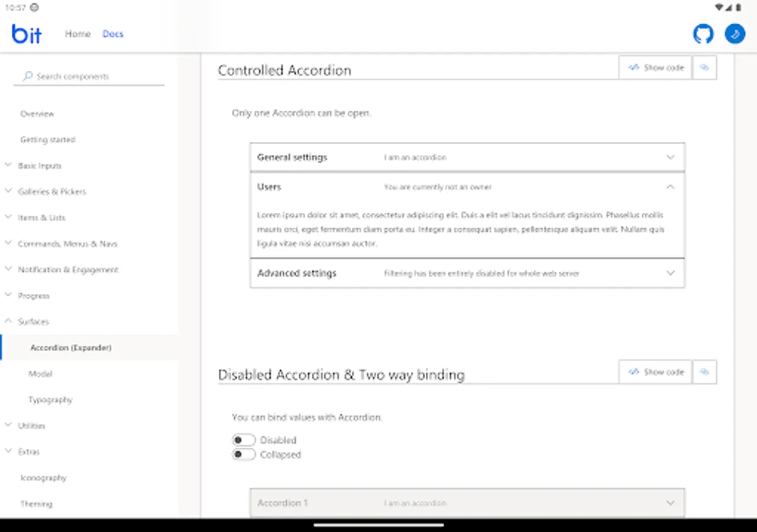Copy link for Controlled Accordion section
Screen dimensions: 757x532
(x=704, y=67)
